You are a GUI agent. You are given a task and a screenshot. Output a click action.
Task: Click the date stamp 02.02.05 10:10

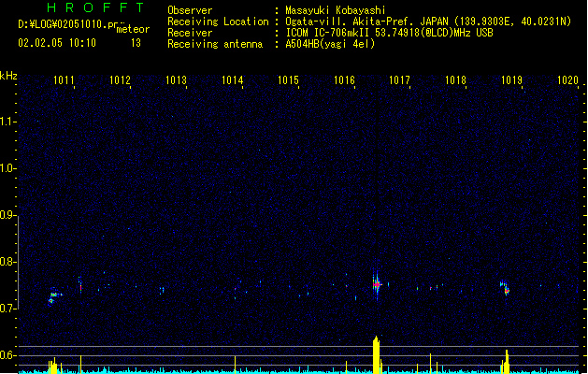(57, 43)
